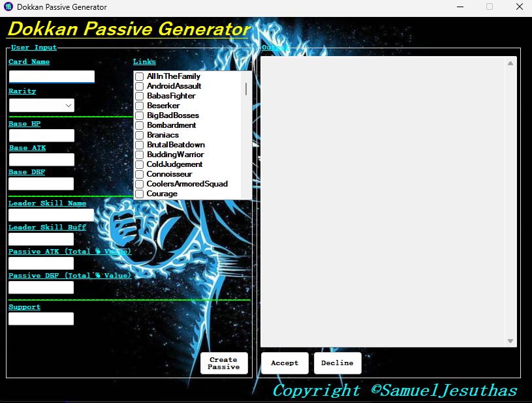Click the Passive ATK (Total % Value) label

point(70,251)
